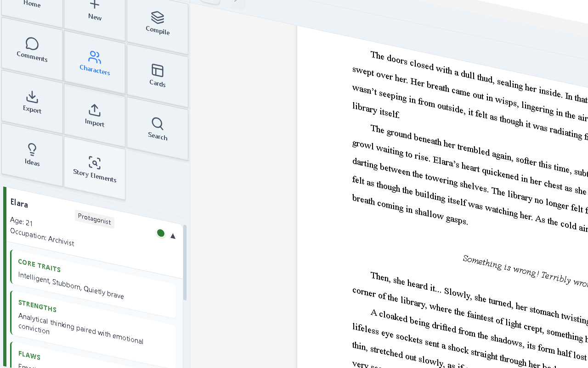Screen dimensions: 588x368
Task: Open the Comments panel
Action: click(x=32, y=49)
